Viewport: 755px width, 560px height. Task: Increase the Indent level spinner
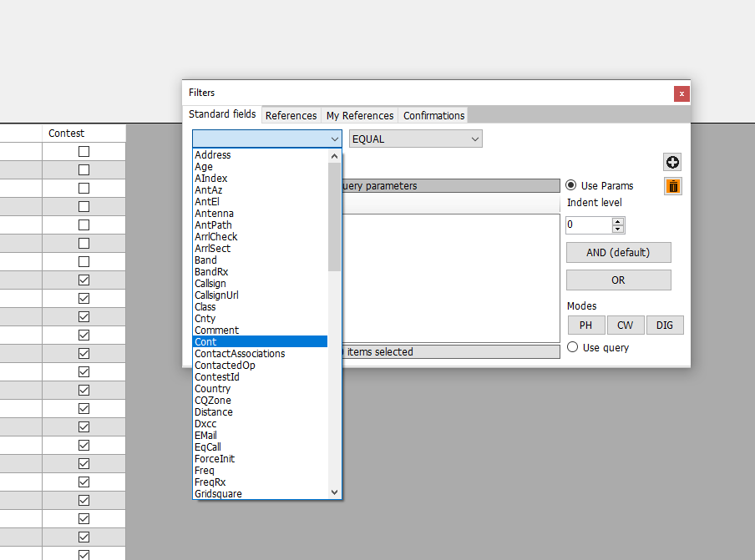pos(618,221)
